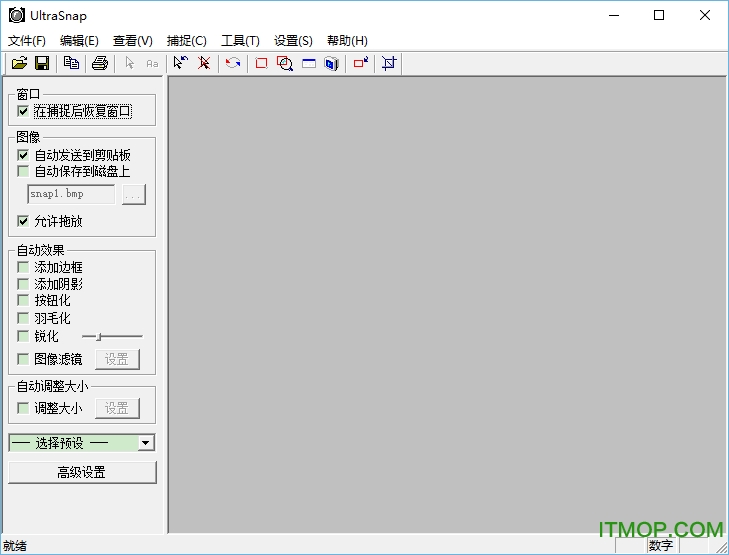Click the red rectangle with arrow icon
729x555 pixels.
[361, 63]
